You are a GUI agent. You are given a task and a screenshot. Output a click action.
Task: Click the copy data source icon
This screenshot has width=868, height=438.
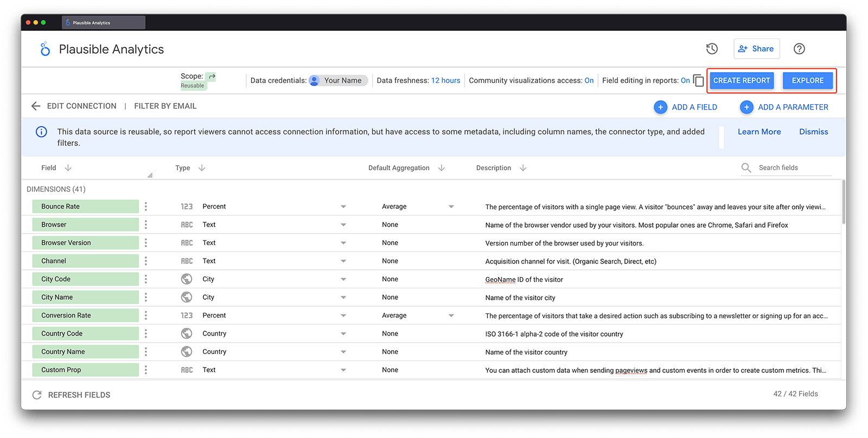click(699, 81)
